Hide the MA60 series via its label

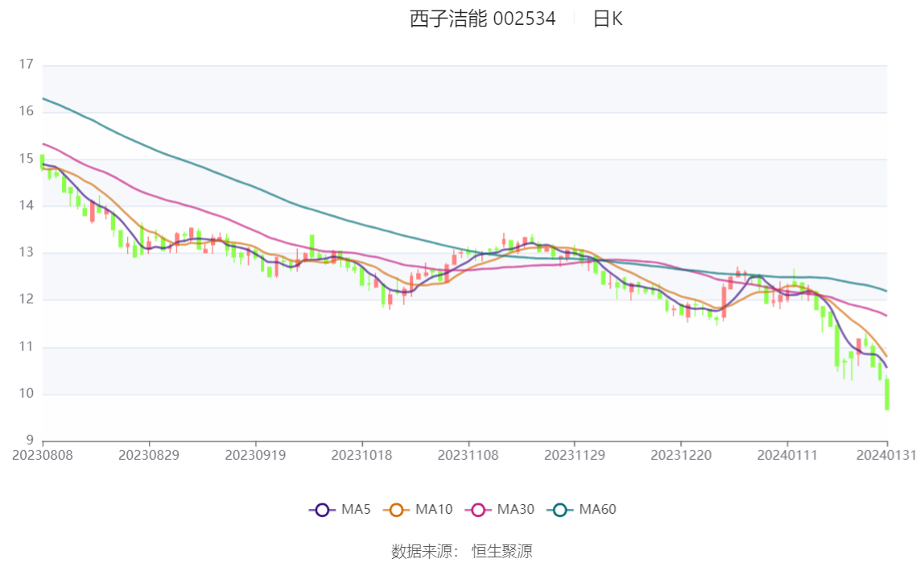click(x=597, y=509)
